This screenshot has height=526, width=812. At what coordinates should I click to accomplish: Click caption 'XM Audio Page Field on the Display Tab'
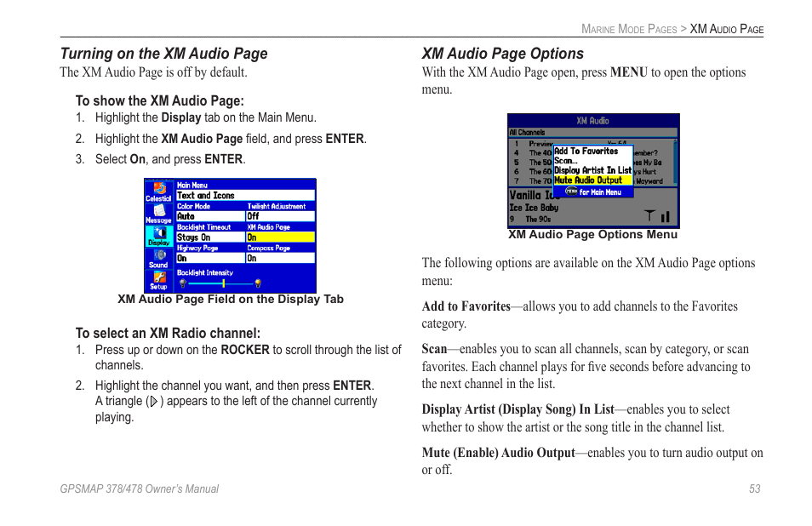(231, 300)
